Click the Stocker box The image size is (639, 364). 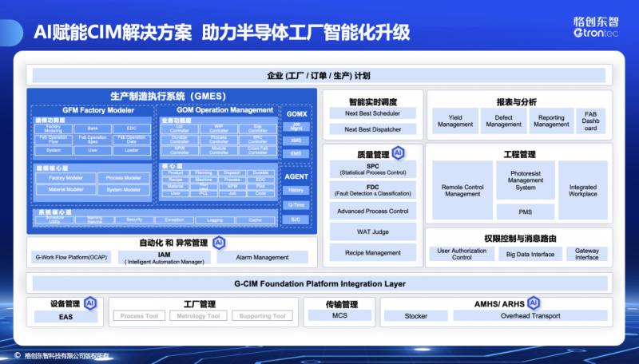(415, 315)
